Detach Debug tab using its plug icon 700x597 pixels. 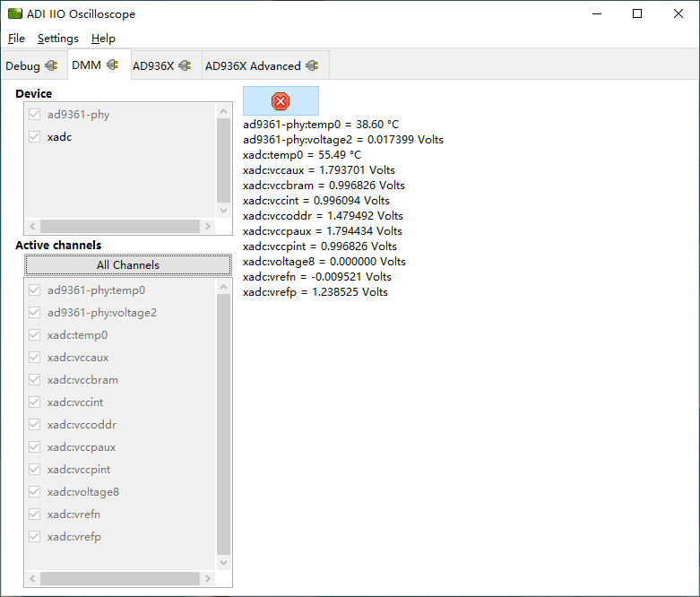click(x=51, y=65)
